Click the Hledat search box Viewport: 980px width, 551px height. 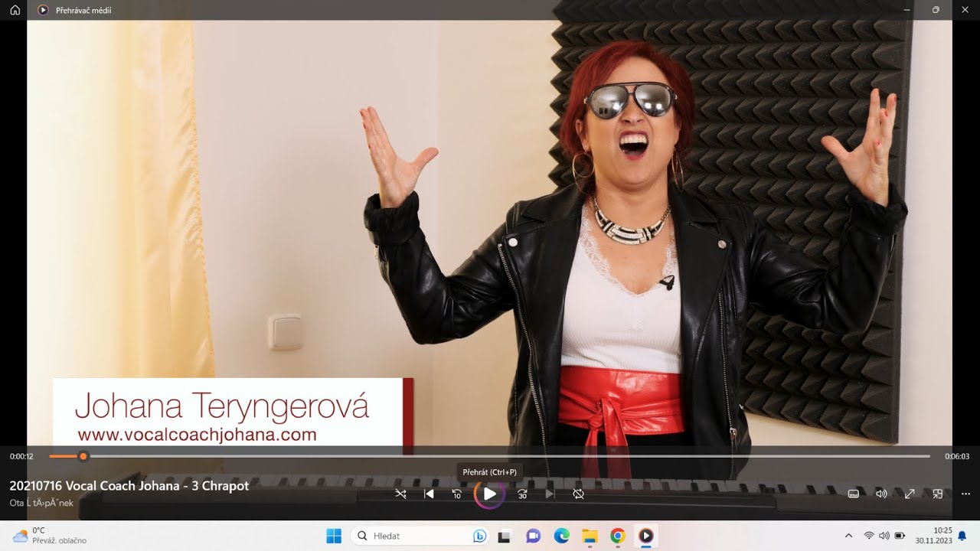pyautogui.click(x=420, y=536)
